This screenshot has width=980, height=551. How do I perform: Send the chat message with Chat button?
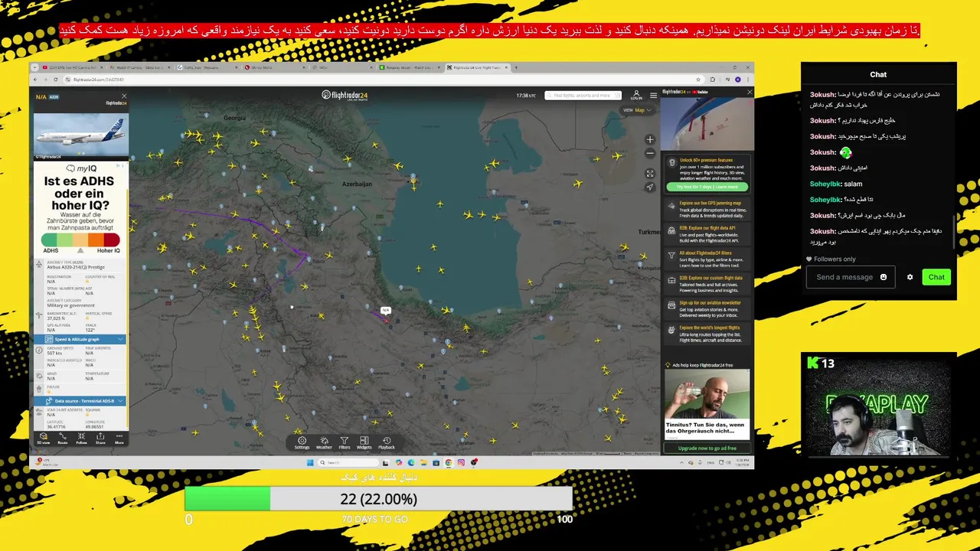tap(936, 277)
